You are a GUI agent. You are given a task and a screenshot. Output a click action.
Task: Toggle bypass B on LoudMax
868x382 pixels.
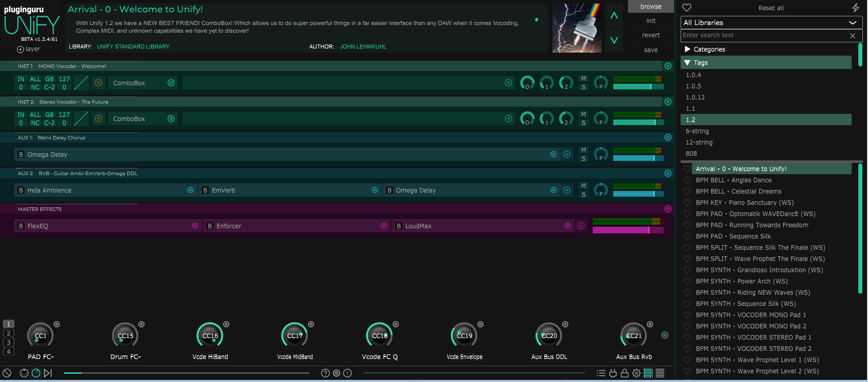(399, 226)
